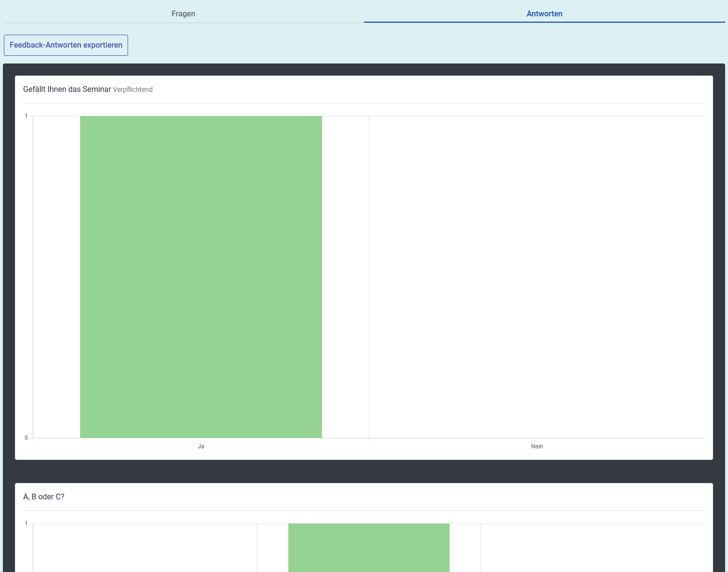This screenshot has height=572, width=728.
Task: Select the Antworten tab
Action: [544, 13]
